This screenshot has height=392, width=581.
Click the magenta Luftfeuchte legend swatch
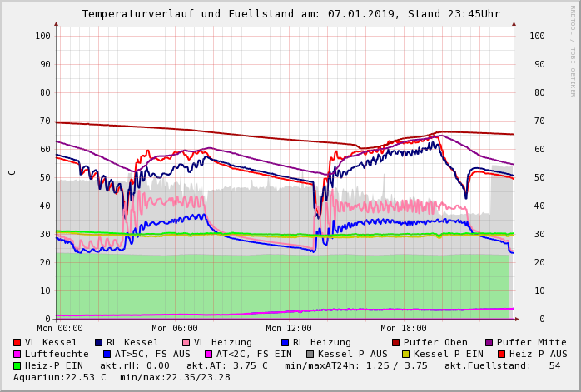pos(17,354)
